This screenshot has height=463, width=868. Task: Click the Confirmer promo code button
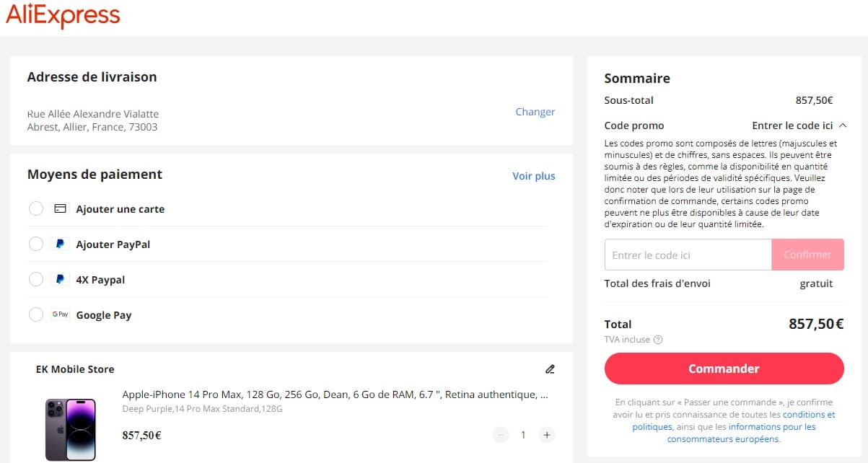coord(807,255)
